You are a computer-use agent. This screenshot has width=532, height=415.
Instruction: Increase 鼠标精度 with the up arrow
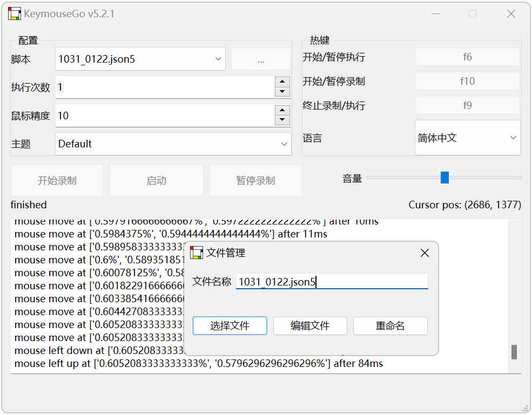click(282, 110)
